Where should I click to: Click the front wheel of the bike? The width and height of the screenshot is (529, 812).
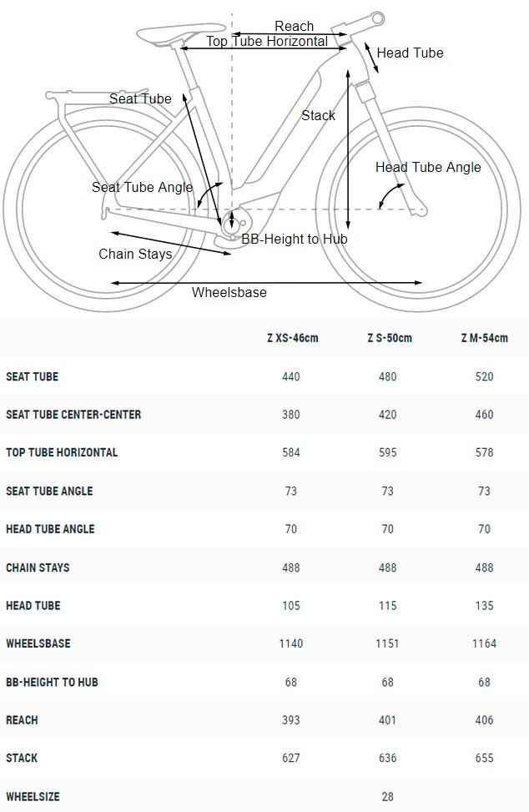[418, 209]
